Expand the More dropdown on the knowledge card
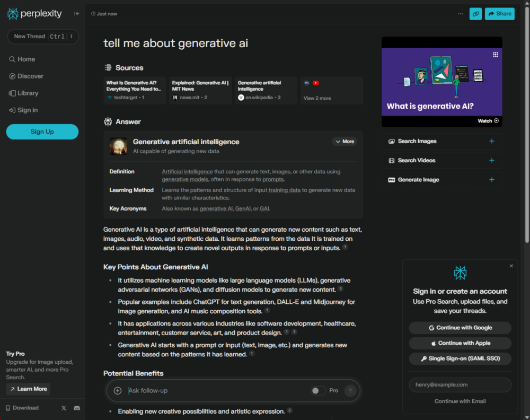Viewport: 530px width, 420px height. (345, 142)
